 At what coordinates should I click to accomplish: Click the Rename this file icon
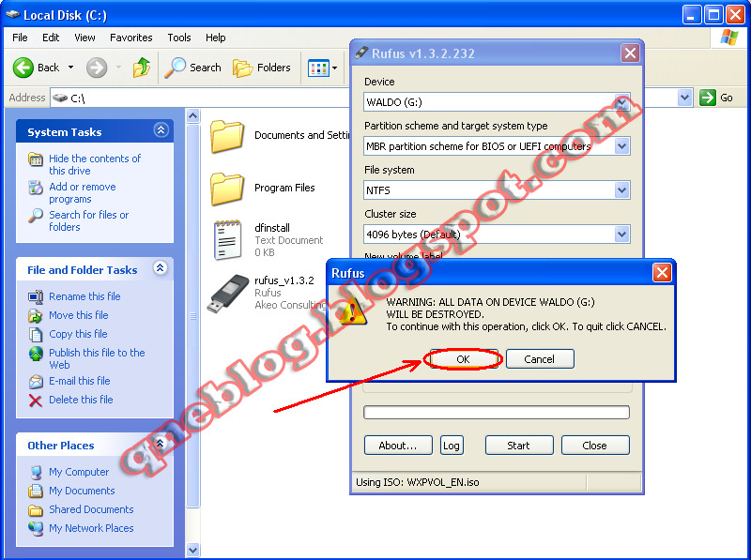[x=36, y=296]
